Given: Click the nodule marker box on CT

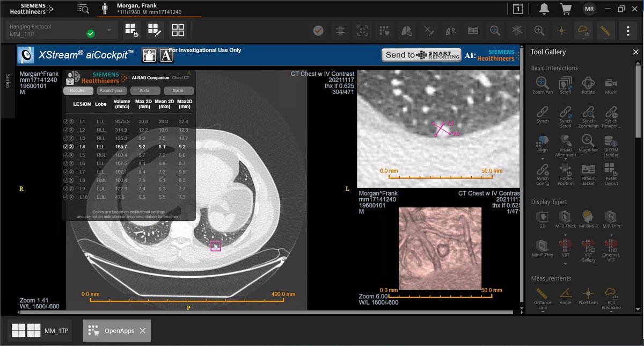Looking at the screenshot, I should [x=216, y=246].
